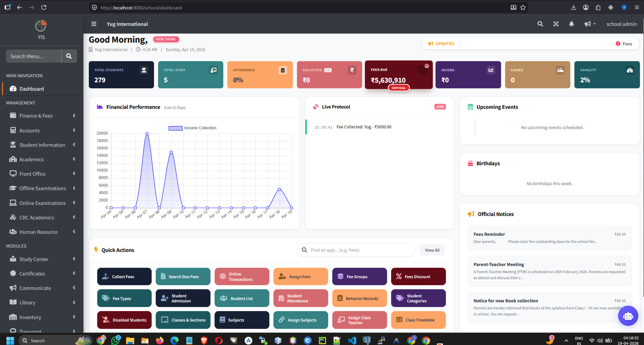Select Accounts in the sidebar navigation

(x=29, y=130)
